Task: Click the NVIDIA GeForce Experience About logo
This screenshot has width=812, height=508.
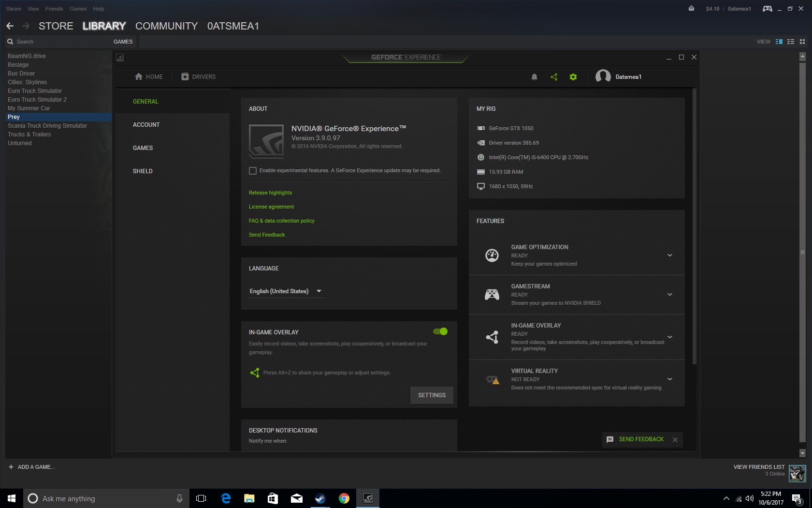Action: (266, 141)
